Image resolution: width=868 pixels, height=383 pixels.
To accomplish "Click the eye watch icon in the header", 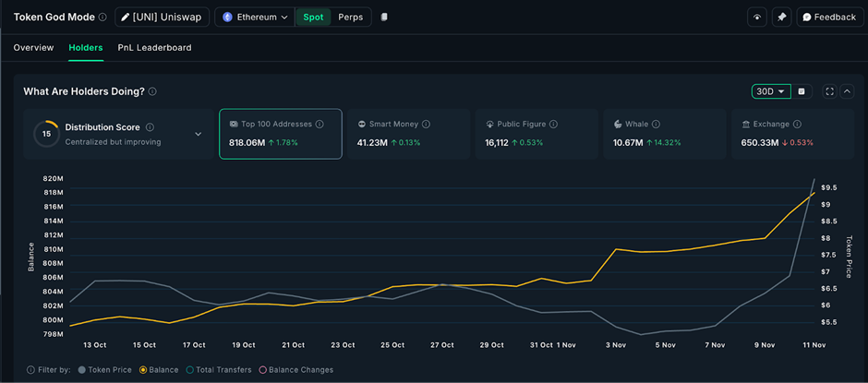I will [x=757, y=18].
